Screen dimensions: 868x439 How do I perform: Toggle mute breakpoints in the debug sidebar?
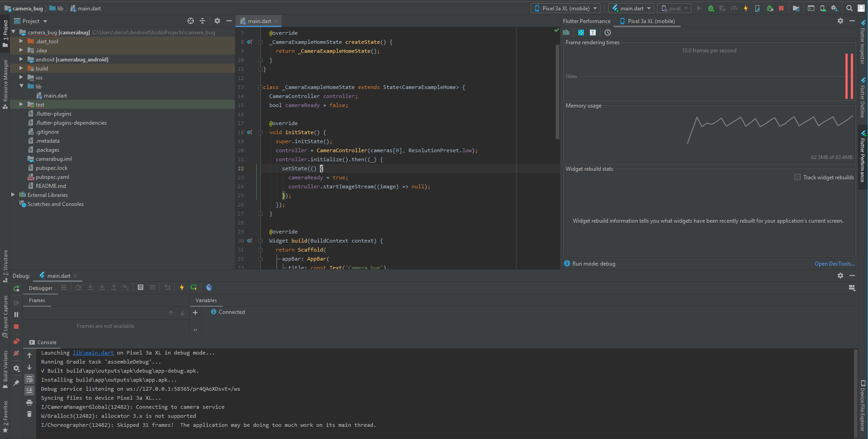coord(16,353)
